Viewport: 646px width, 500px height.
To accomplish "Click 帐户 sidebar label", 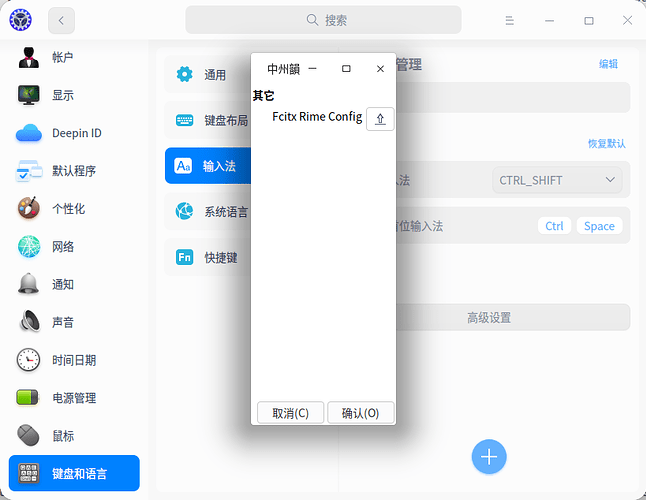I will tap(63, 57).
